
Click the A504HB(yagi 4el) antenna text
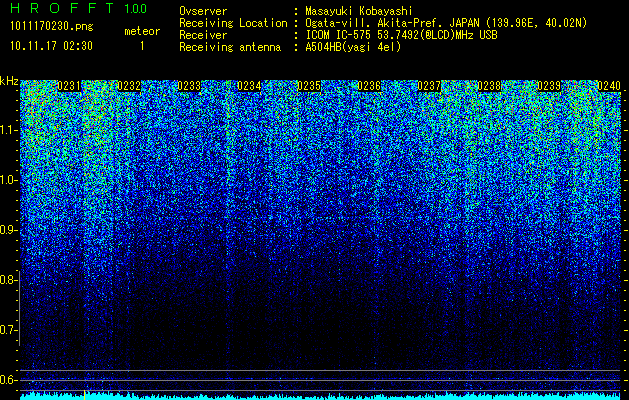[353, 47]
